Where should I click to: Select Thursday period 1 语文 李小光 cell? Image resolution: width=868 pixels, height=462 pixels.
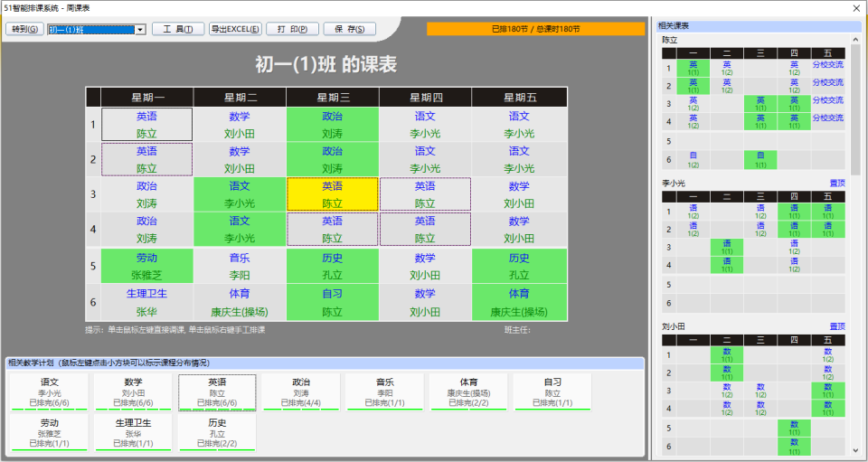[x=425, y=125]
